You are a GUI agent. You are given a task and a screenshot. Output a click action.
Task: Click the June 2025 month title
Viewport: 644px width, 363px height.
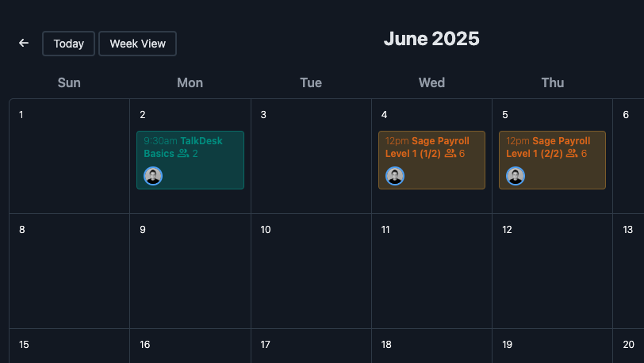point(431,39)
